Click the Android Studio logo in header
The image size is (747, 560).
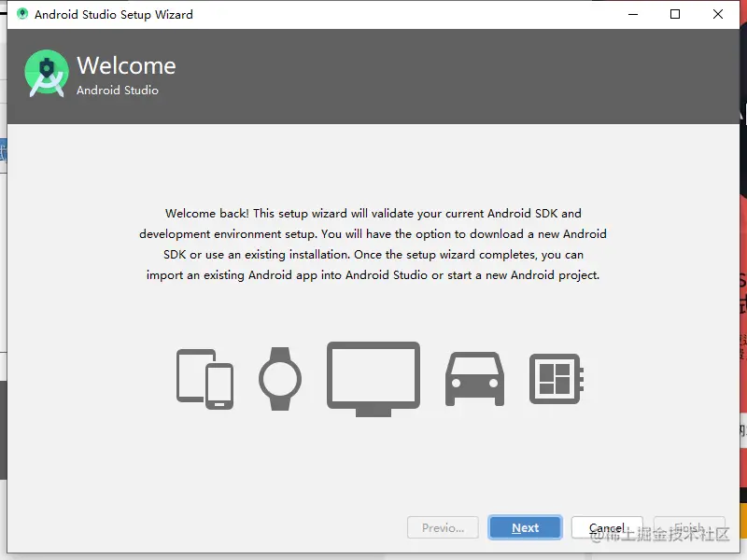(47, 74)
